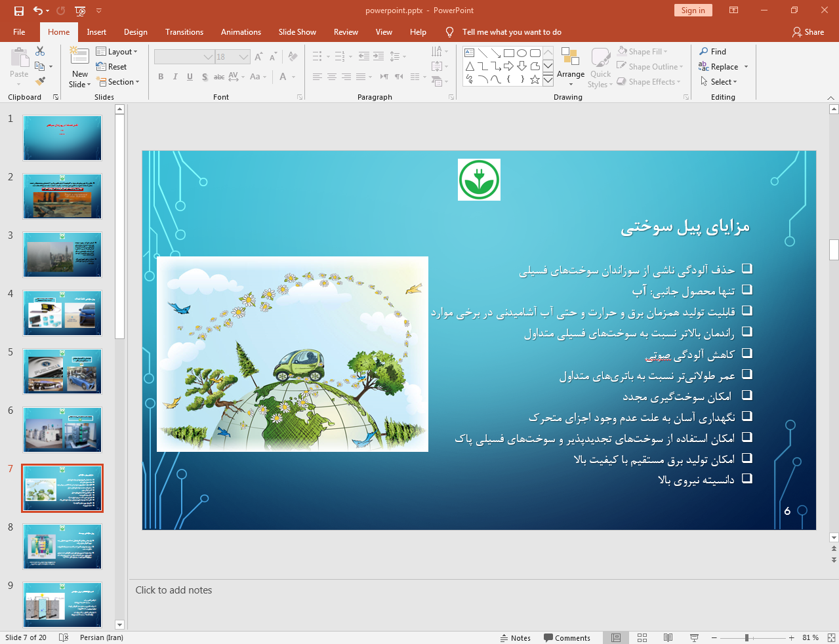Open the File menu
This screenshot has width=839, height=644.
[x=19, y=31]
